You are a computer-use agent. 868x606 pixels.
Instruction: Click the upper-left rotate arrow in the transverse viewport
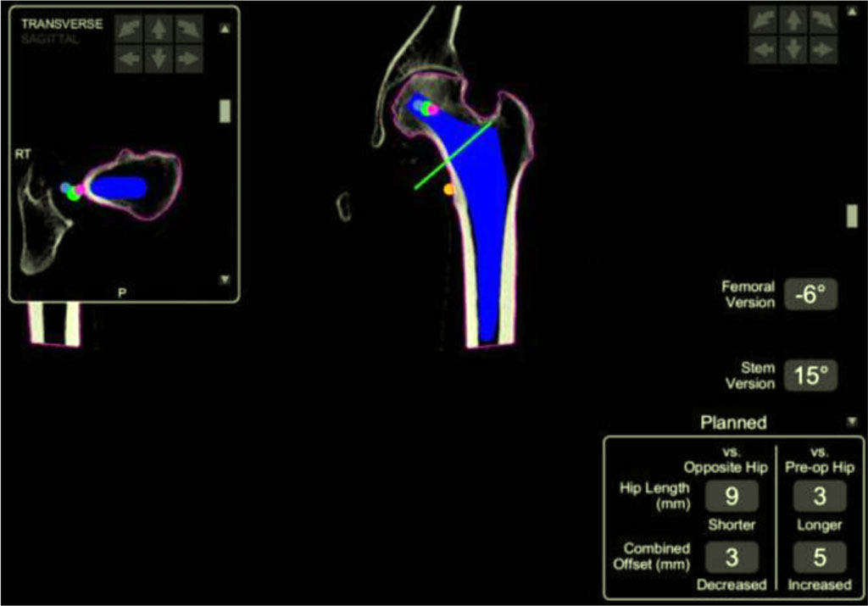pyautogui.click(x=127, y=27)
